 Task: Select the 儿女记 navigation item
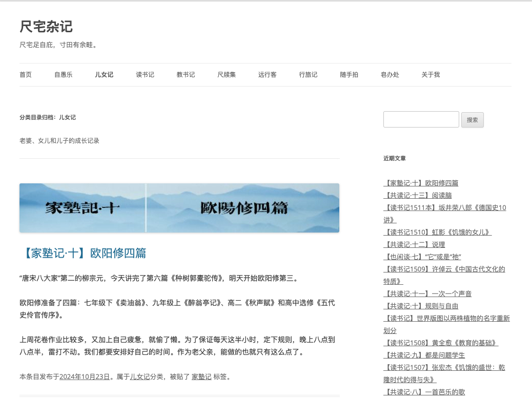pyautogui.click(x=104, y=75)
